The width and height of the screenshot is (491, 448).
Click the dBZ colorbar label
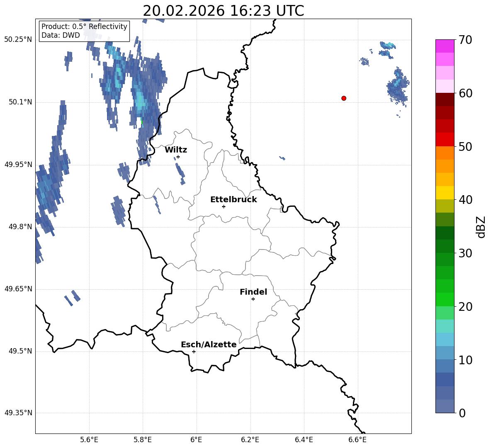(481, 227)
